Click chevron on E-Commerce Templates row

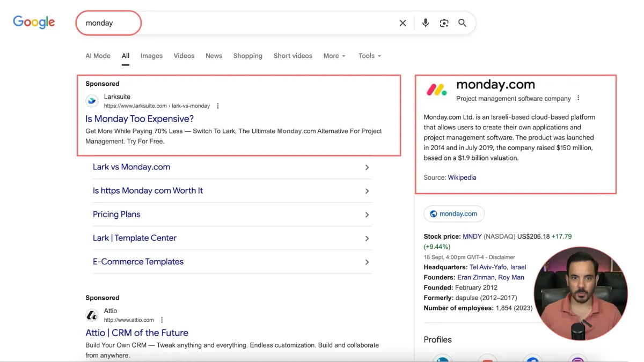(367, 262)
